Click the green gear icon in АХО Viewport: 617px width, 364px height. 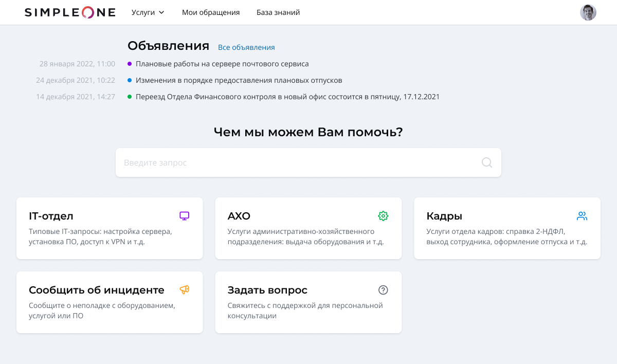(x=383, y=216)
